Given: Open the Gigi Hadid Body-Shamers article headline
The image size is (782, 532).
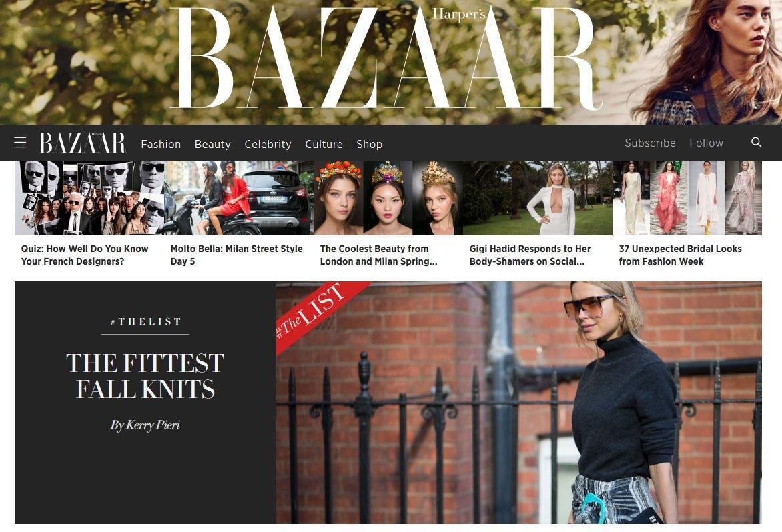Looking at the screenshot, I should [530, 255].
